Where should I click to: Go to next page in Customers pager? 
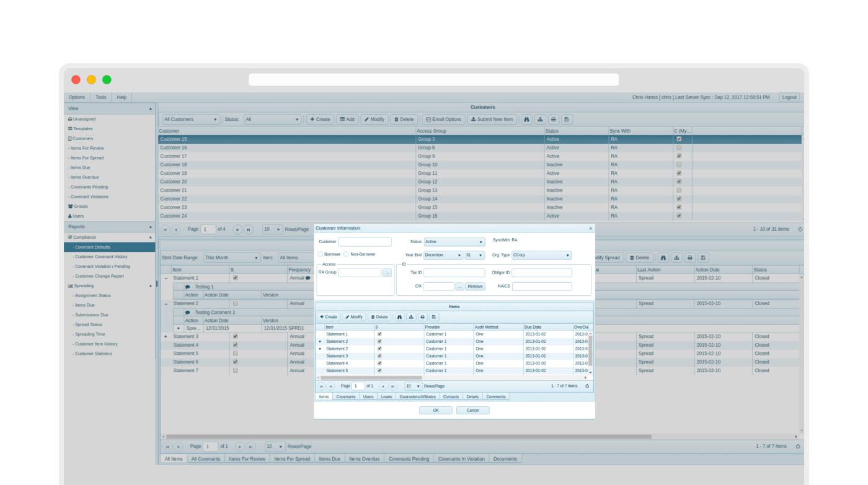237,229
